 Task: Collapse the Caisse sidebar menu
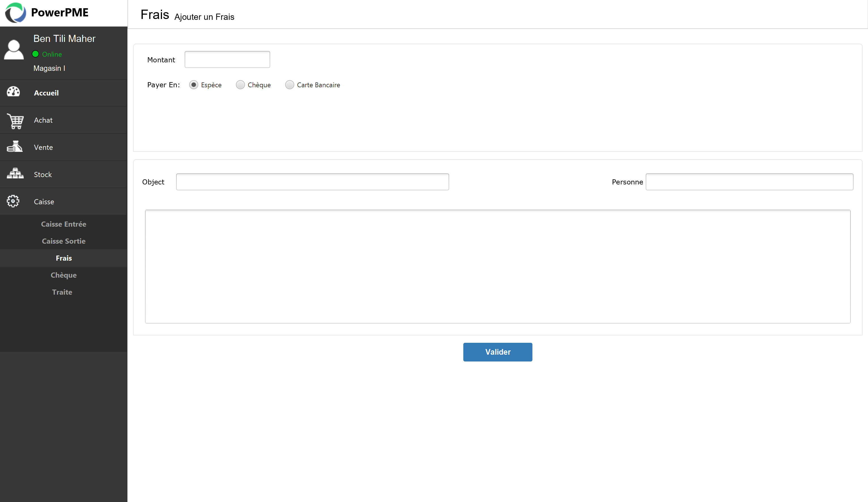pyautogui.click(x=64, y=201)
